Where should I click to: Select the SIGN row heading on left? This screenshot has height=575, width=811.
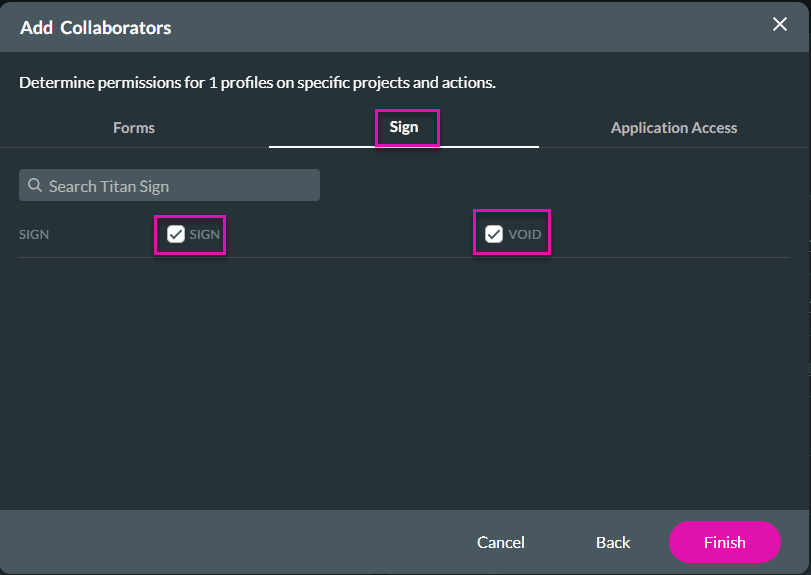(x=34, y=235)
